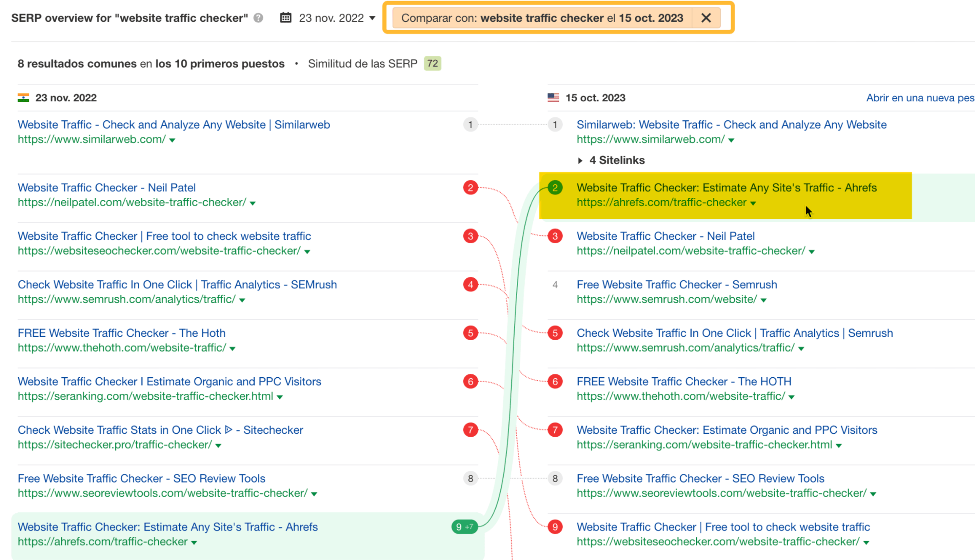975x560 pixels.
Task: Open the chevron next to neilpatel.com URL
Action: click(x=253, y=203)
